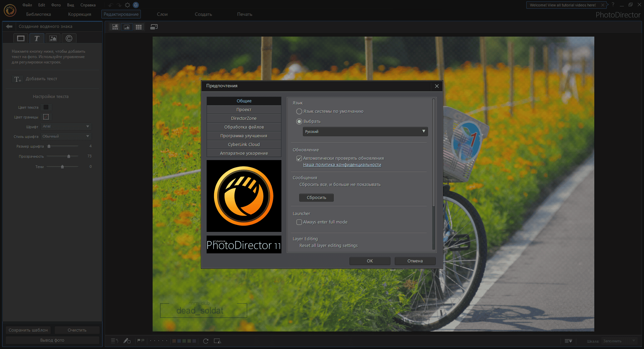The height and width of the screenshot is (349, 644).
Task: Click the slideshow icon in bottom toolbar
Action: (x=217, y=341)
